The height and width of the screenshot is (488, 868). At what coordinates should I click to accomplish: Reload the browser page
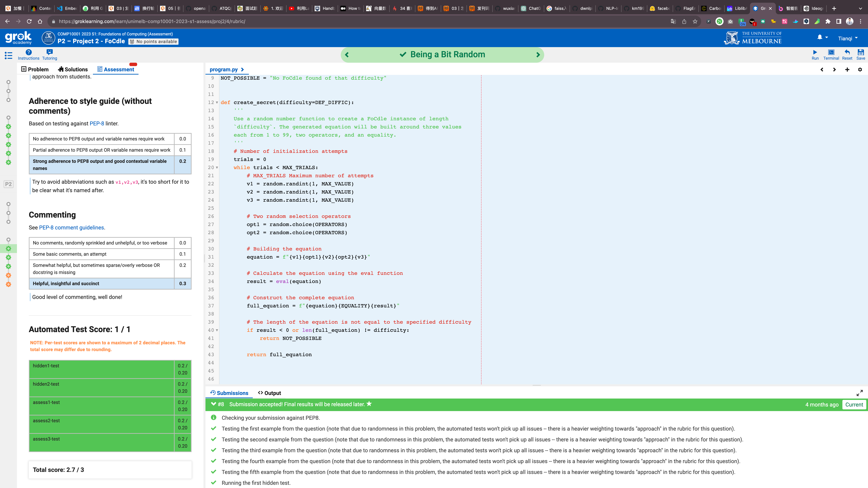click(29, 22)
